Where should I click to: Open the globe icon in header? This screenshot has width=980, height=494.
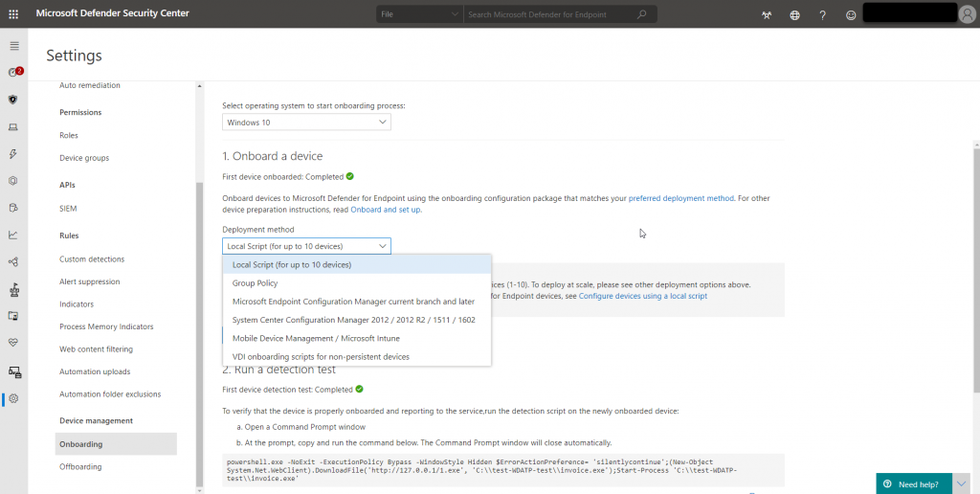[794, 15]
